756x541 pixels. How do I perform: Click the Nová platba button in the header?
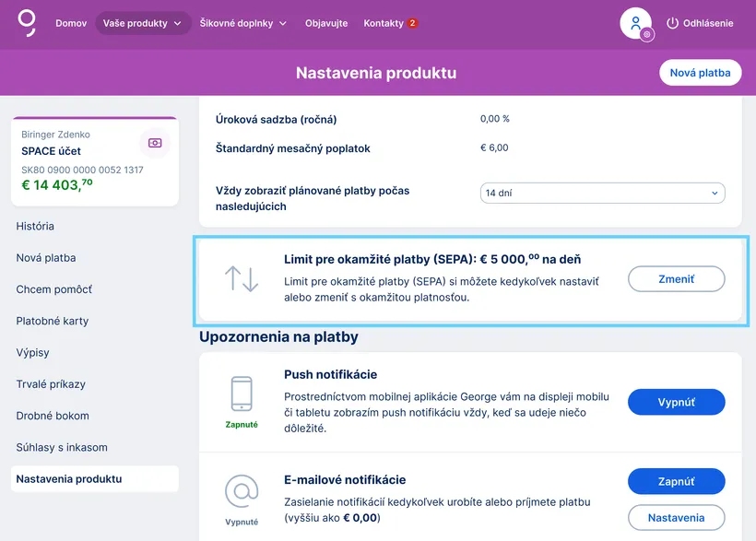click(700, 73)
